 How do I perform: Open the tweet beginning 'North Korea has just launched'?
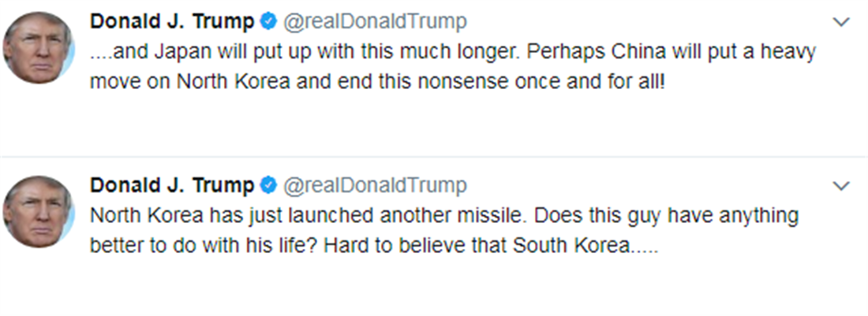point(442,230)
